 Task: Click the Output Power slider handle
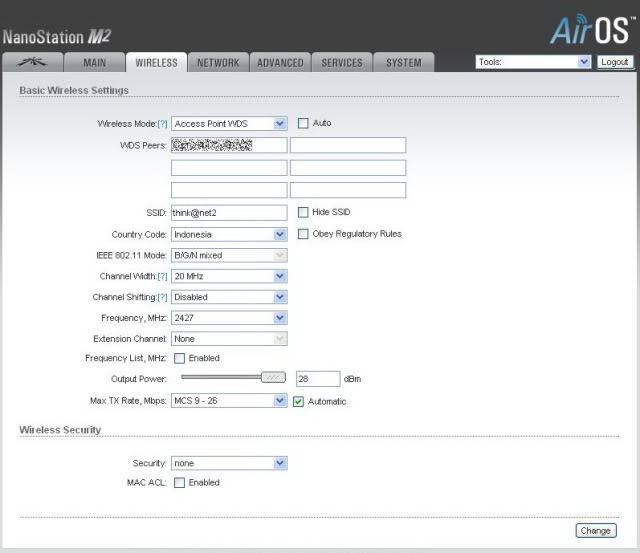273,378
